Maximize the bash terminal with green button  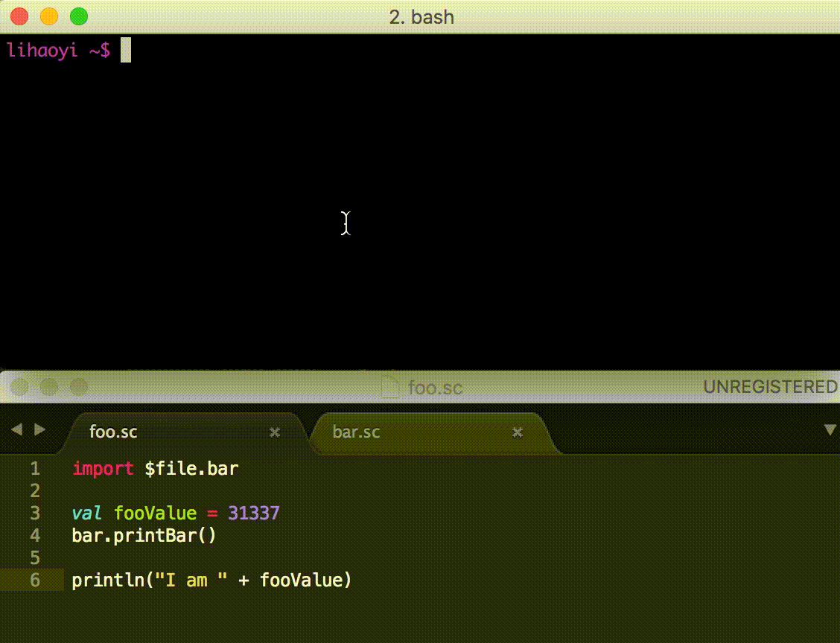click(x=77, y=16)
